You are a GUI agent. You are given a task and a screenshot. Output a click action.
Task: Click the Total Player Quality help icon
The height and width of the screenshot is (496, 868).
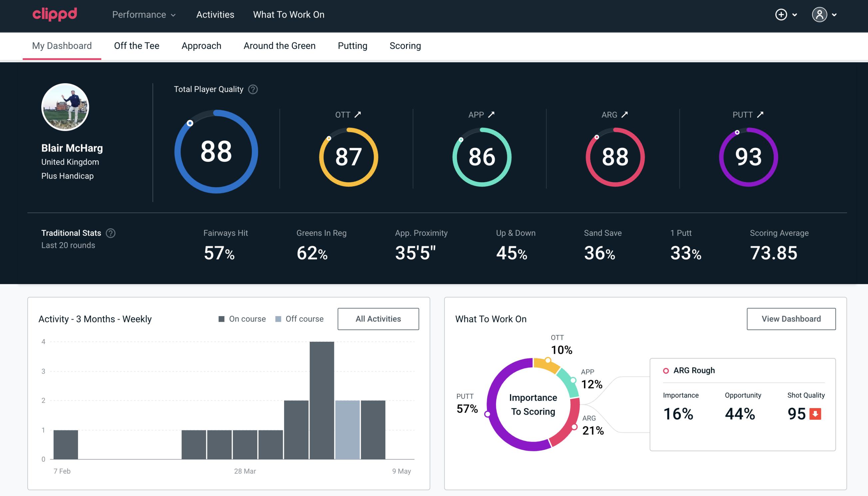[251, 89]
